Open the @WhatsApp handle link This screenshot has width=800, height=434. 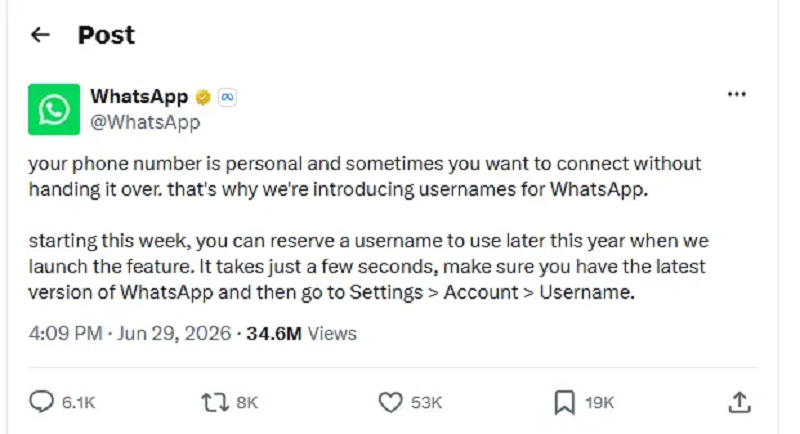145,122
